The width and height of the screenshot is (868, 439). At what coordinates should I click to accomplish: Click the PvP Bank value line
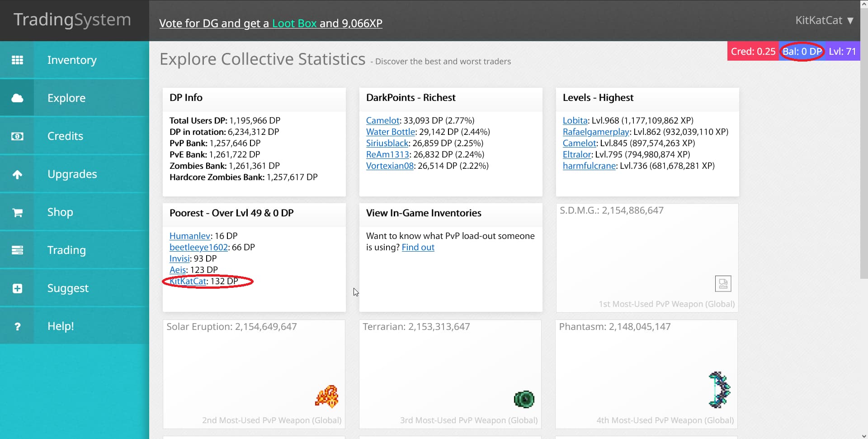pos(215,143)
